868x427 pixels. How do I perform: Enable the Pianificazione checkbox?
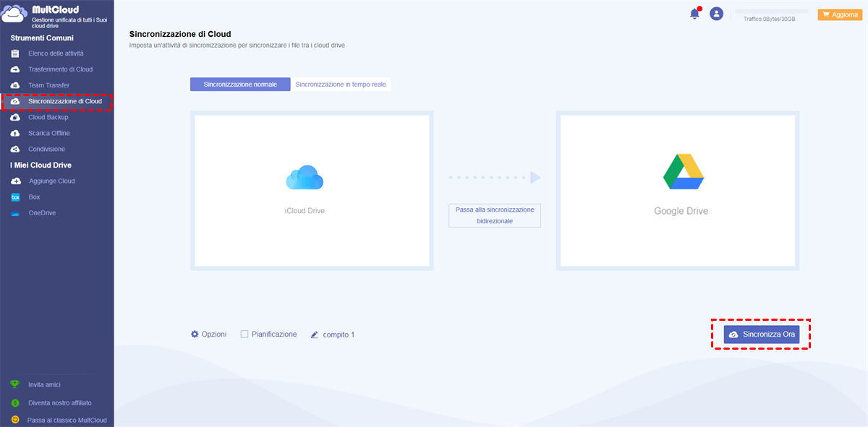(x=244, y=335)
